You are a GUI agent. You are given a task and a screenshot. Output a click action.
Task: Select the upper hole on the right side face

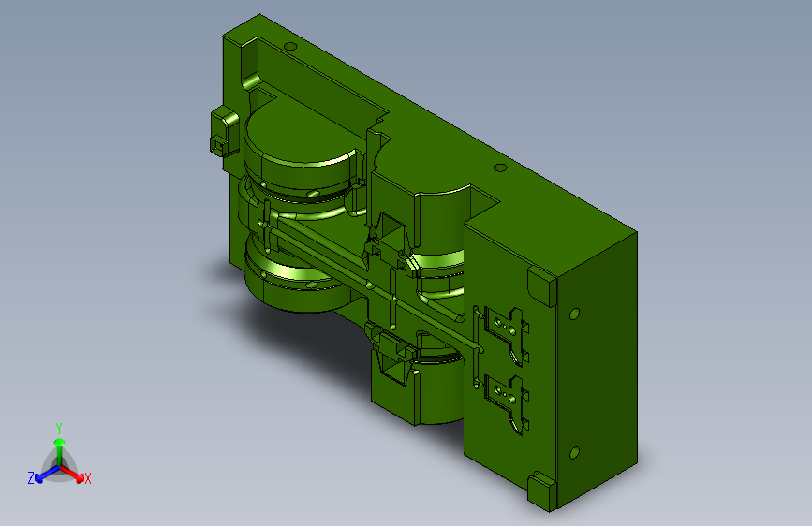pos(574,314)
